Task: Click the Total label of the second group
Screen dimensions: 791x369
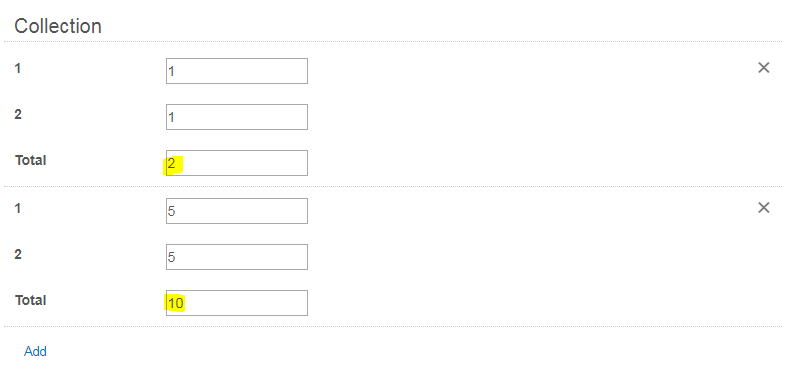Action: pos(31,300)
